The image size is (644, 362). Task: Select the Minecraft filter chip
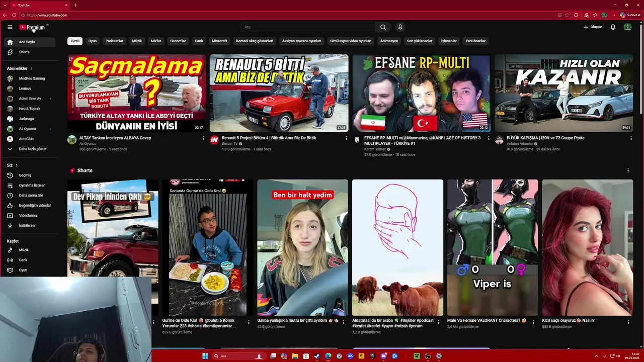219,41
